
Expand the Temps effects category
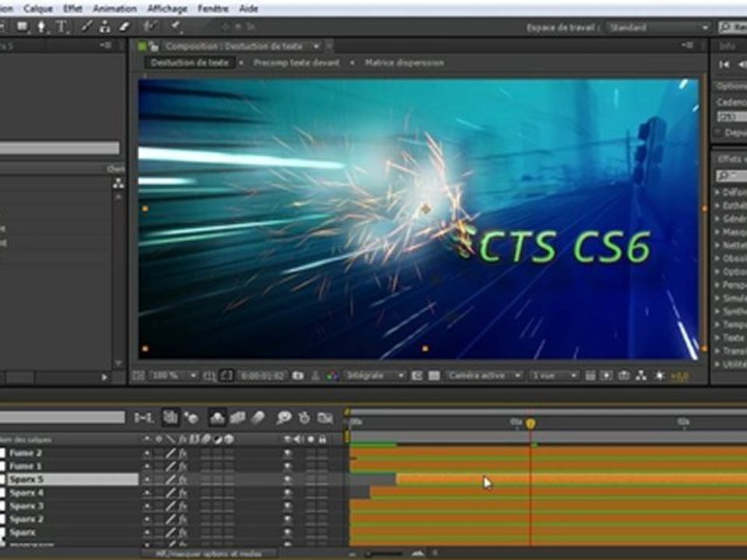pyautogui.click(x=717, y=325)
